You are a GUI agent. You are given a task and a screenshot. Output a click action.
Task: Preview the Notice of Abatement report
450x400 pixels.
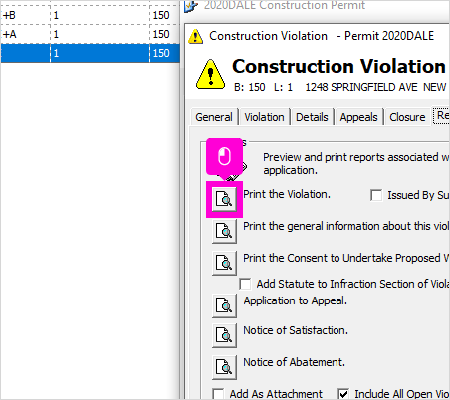pos(224,367)
